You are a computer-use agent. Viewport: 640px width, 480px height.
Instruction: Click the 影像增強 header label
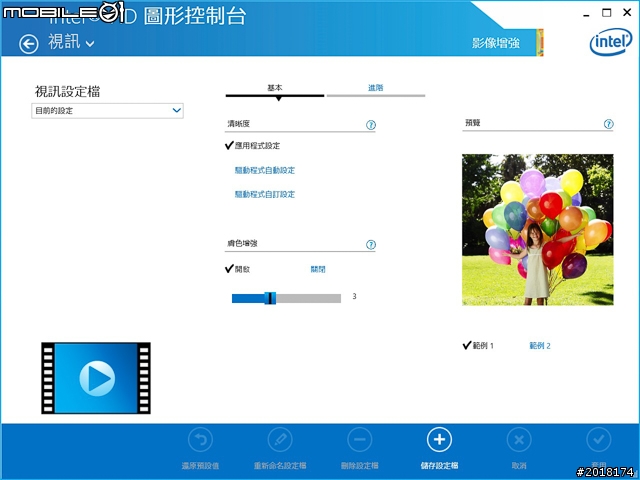click(x=496, y=43)
